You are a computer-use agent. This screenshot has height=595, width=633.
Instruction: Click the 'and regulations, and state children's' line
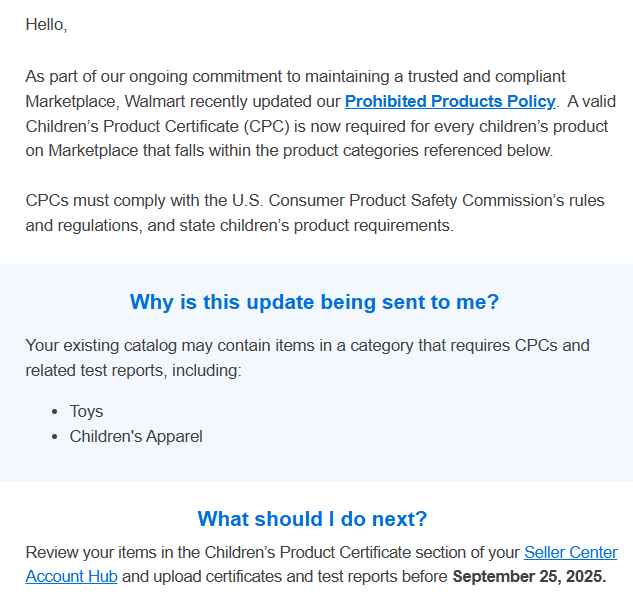[239, 225]
